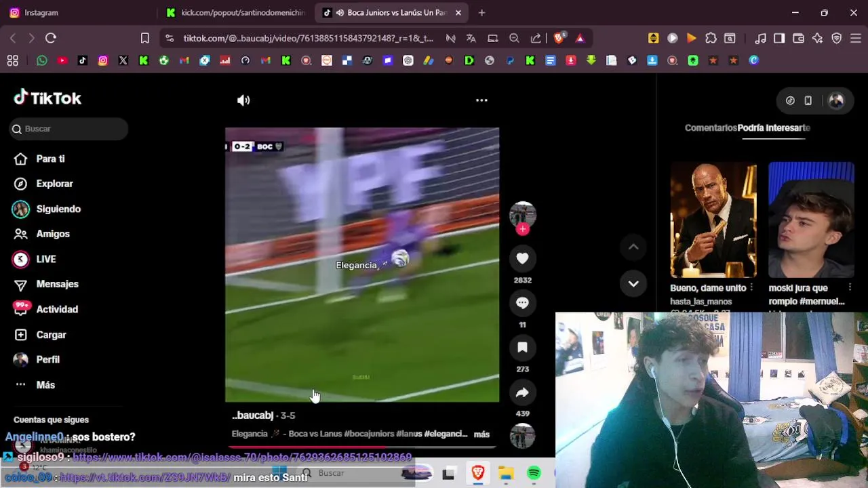Open the Brave VPN shield icon
Image resolution: width=868 pixels, height=488 pixels.
(836, 39)
